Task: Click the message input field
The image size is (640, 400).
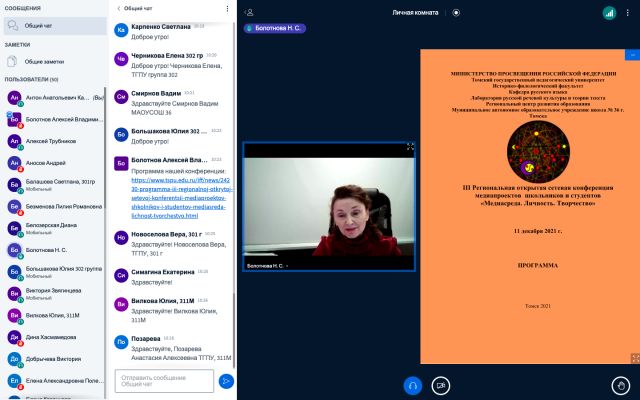Action: point(164,381)
